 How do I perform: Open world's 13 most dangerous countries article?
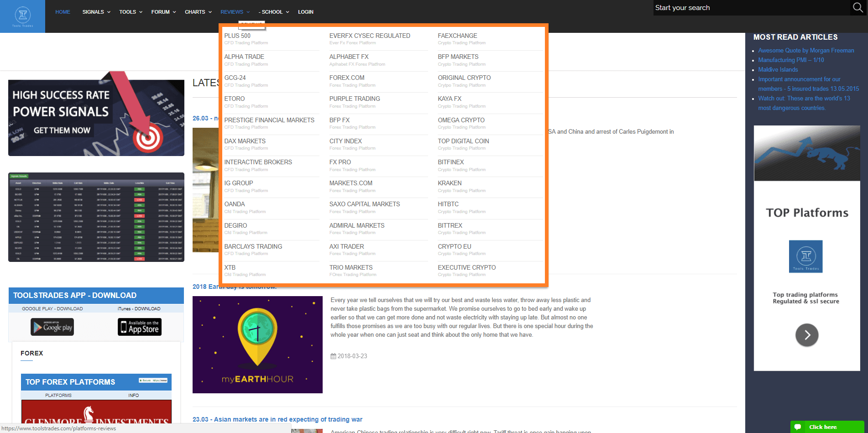pos(804,103)
